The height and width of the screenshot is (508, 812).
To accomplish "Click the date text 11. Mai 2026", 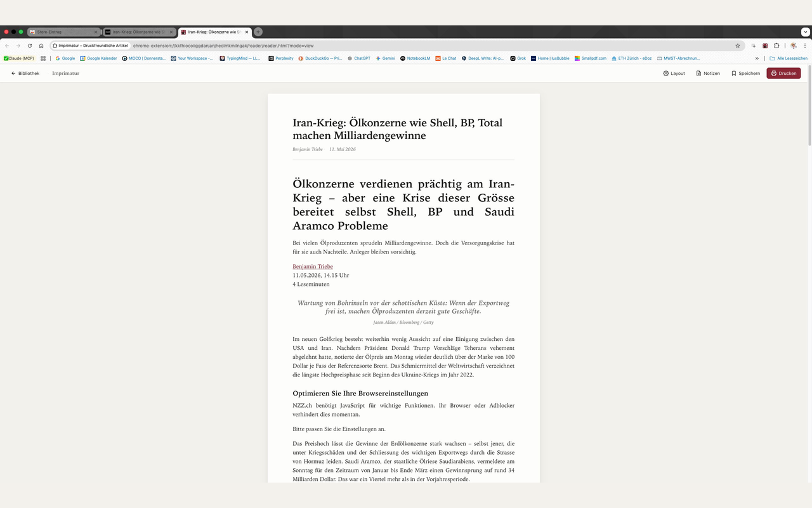I will point(343,149).
